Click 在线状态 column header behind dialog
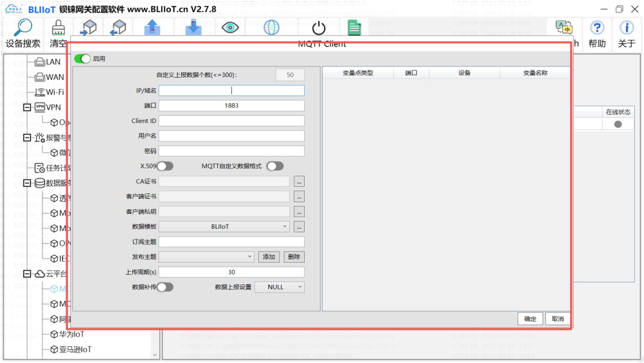644x363 pixels. click(x=618, y=112)
